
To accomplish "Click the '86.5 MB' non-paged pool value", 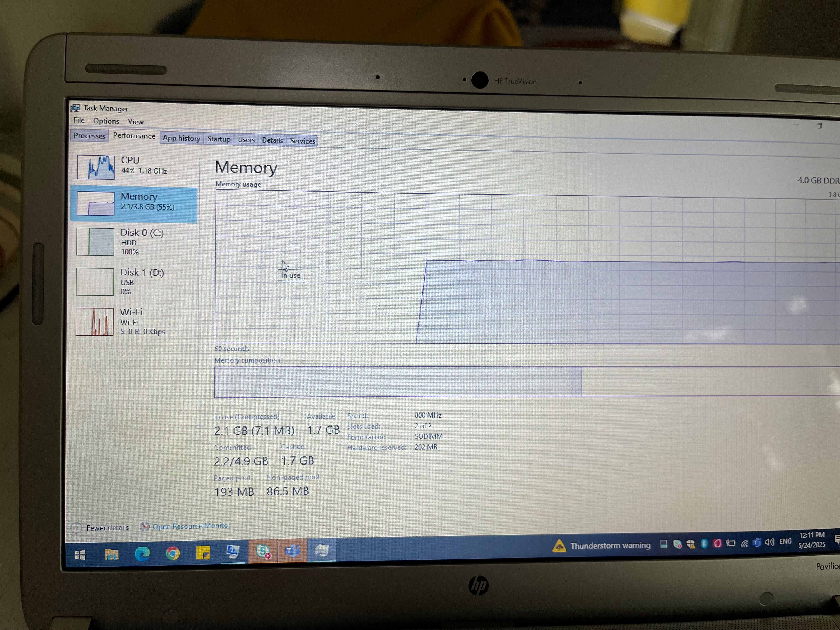I will 287,491.
